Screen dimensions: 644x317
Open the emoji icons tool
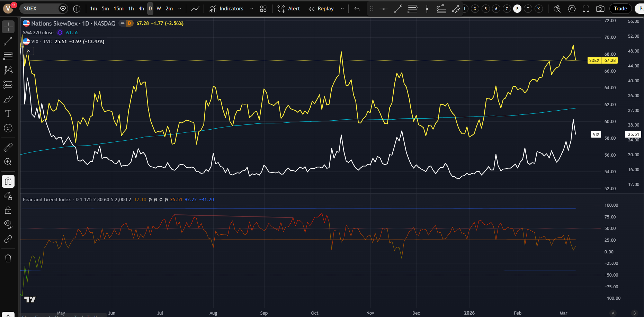(8, 128)
